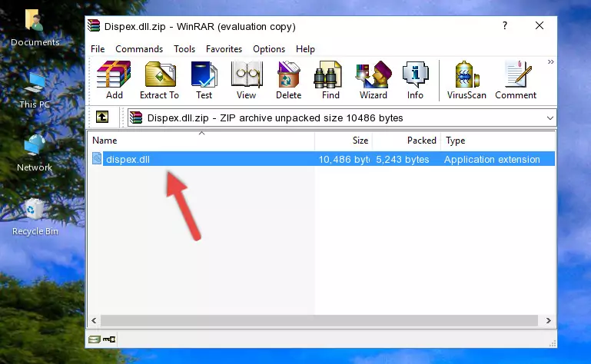
Task: Click the title bar help question mark
Action: tap(505, 25)
